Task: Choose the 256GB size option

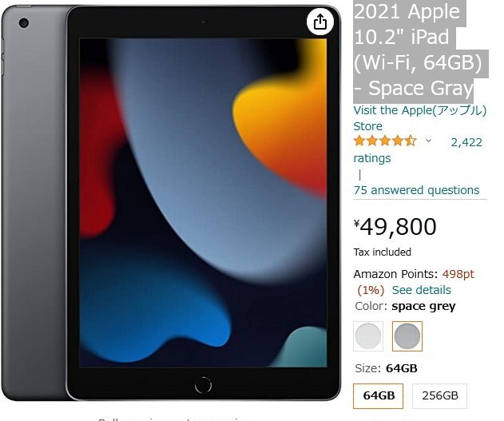Action: (440, 395)
